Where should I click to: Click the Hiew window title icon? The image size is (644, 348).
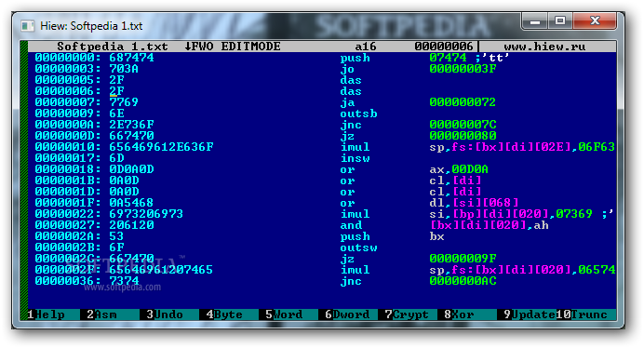coord(28,26)
